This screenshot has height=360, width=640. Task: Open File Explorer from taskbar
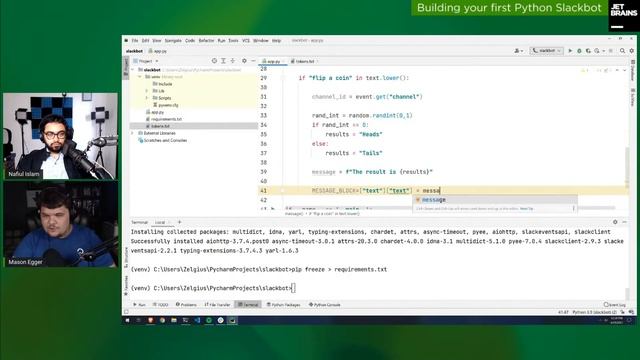click(174, 320)
